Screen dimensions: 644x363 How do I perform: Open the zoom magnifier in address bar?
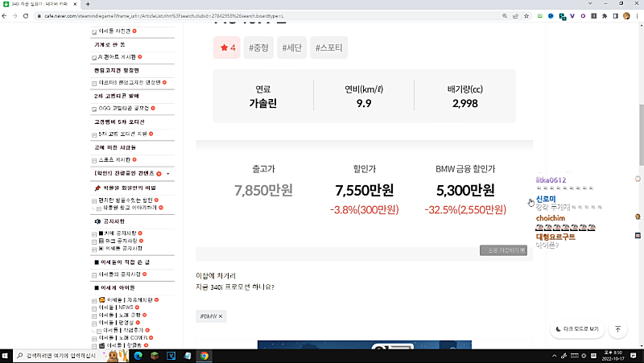click(505, 16)
